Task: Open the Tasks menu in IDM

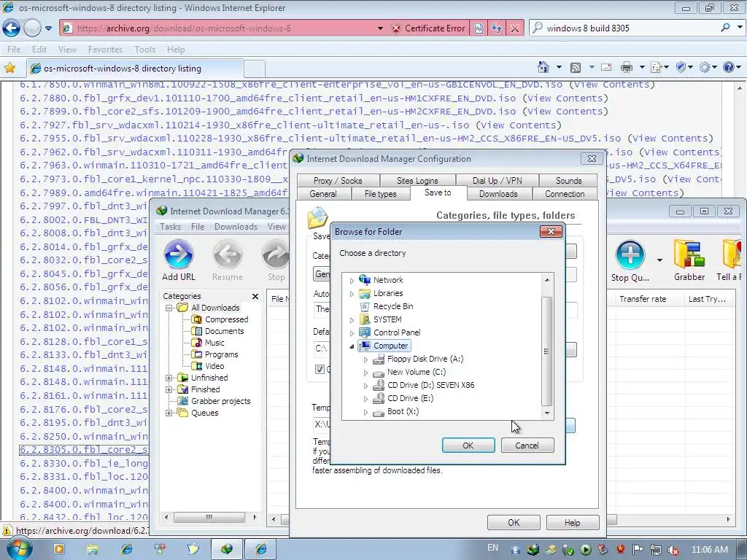Action: 170,227
